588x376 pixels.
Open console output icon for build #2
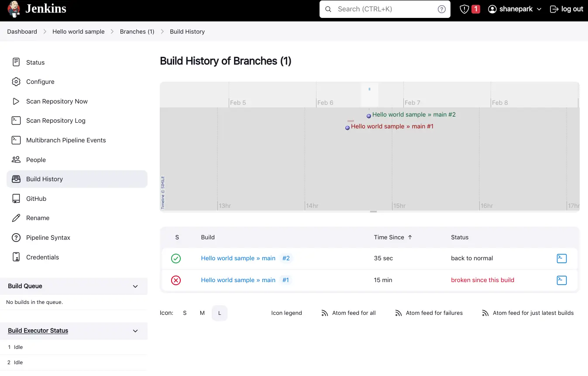[562, 259]
